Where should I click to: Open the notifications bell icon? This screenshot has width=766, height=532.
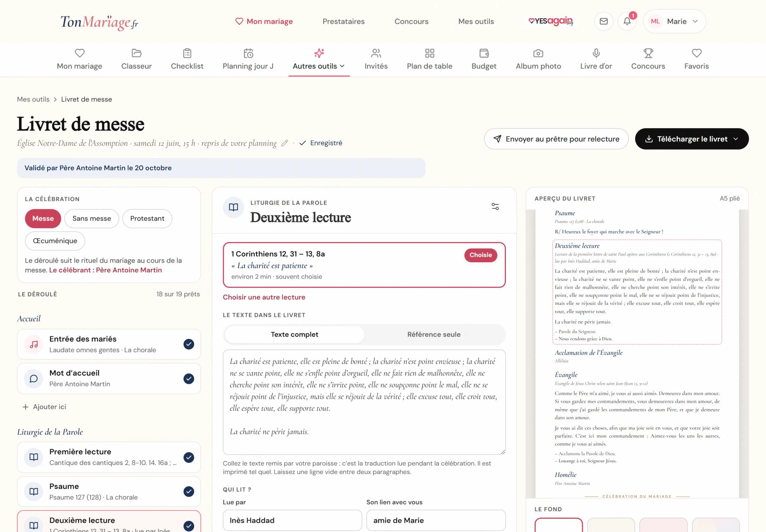[x=627, y=21]
